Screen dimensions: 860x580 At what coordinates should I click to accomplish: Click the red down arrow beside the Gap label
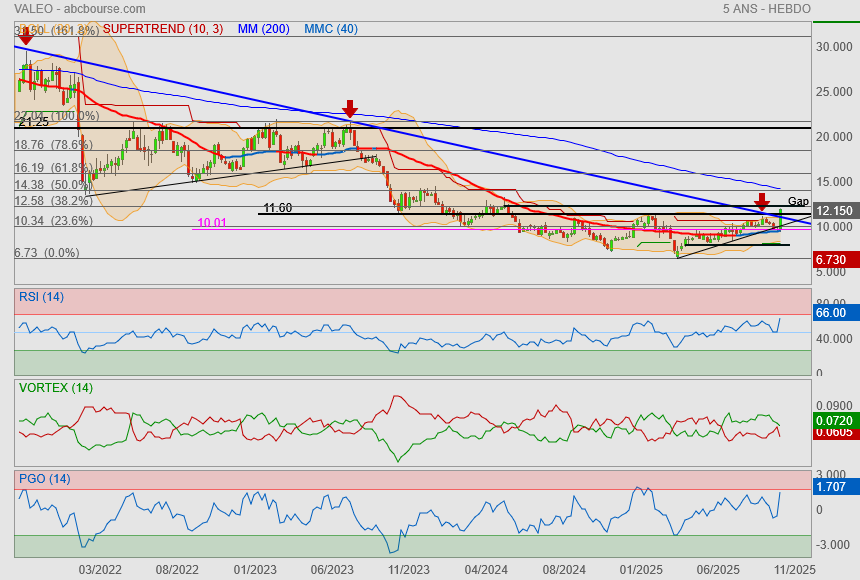click(x=762, y=201)
